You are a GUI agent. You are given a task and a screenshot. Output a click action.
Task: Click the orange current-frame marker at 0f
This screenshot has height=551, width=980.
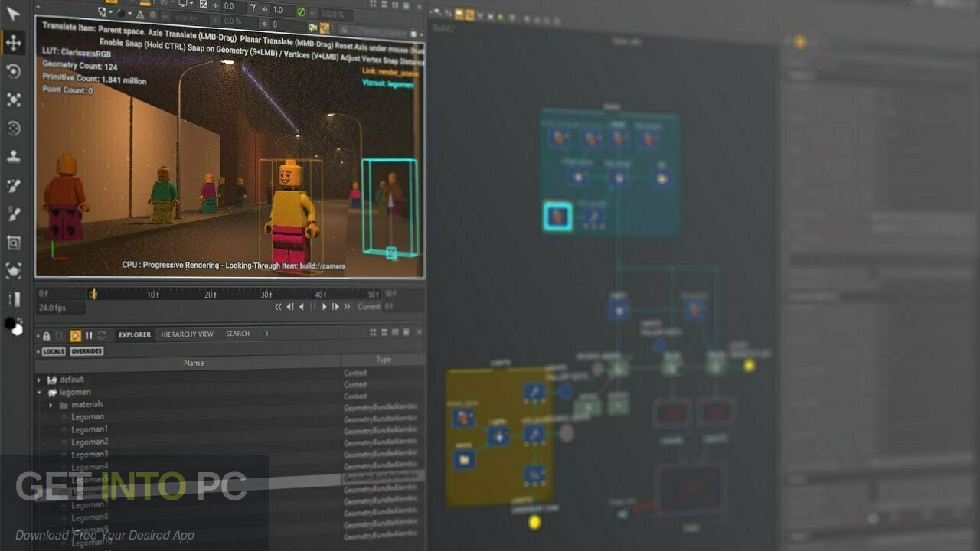pyautogui.click(x=93, y=293)
